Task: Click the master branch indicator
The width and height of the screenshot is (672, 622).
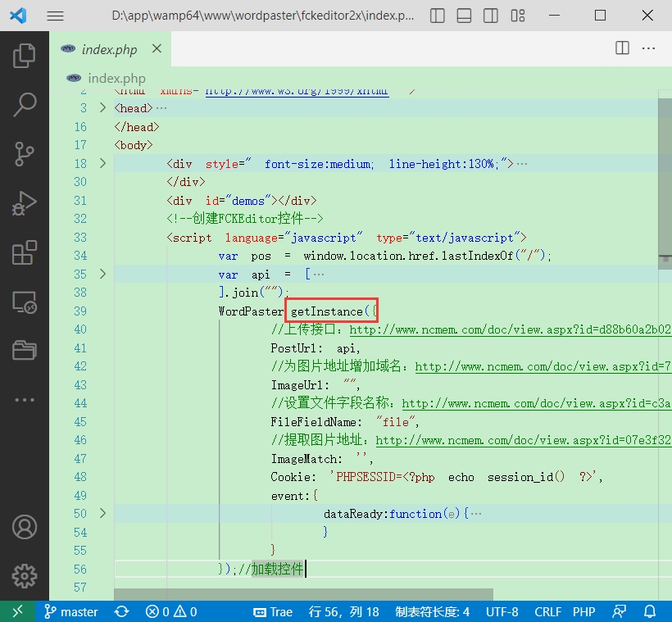Action: [71, 611]
